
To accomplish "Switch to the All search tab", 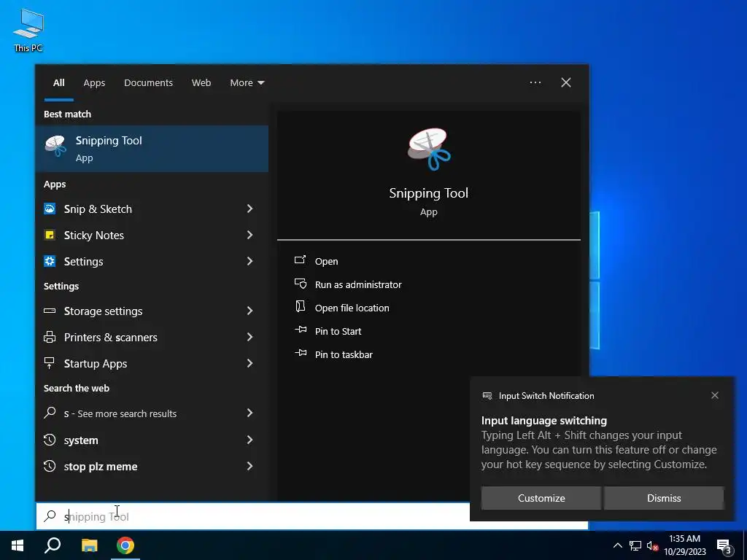I will (x=58, y=83).
